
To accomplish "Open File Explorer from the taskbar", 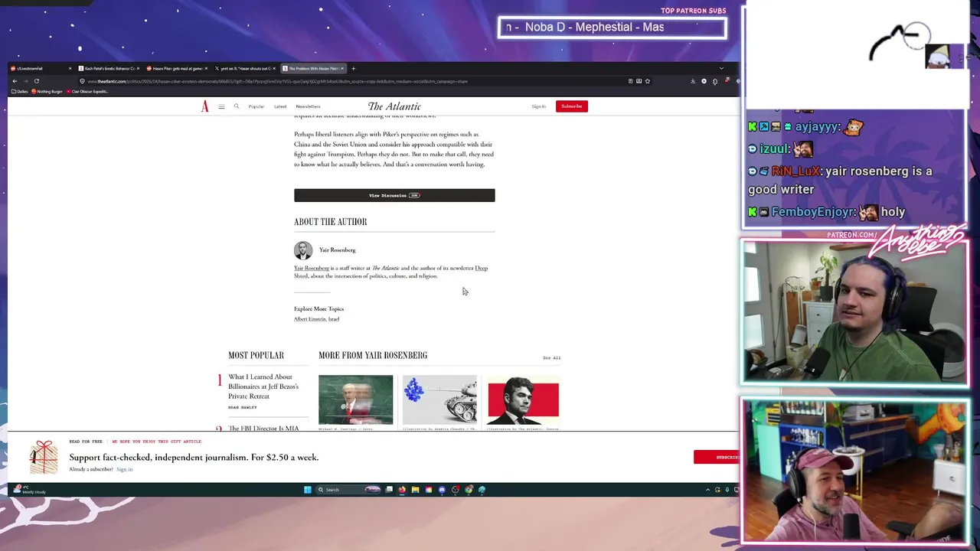I will point(415,490).
